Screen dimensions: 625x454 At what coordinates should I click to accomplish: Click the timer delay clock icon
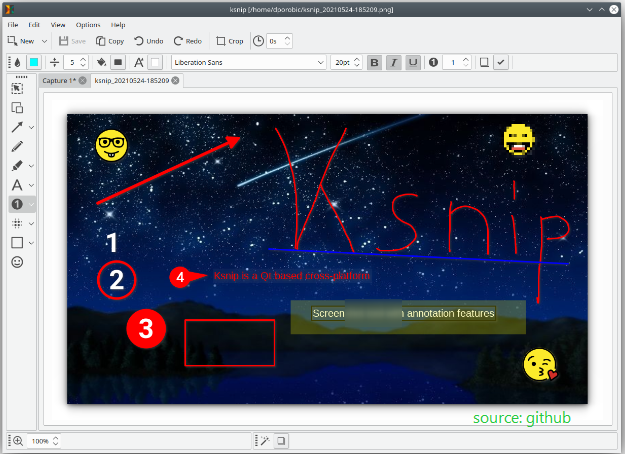[258, 41]
